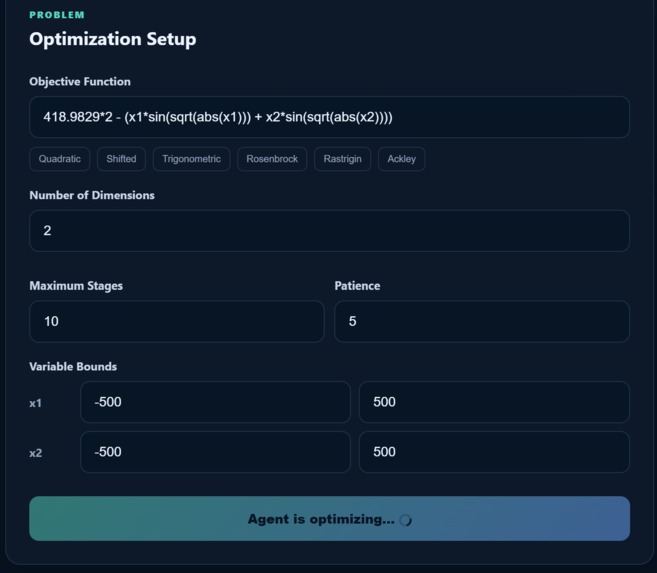Edit the x2 lower bound field
The width and height of the screenshot is (657, 573).
[x=215, y=452]
